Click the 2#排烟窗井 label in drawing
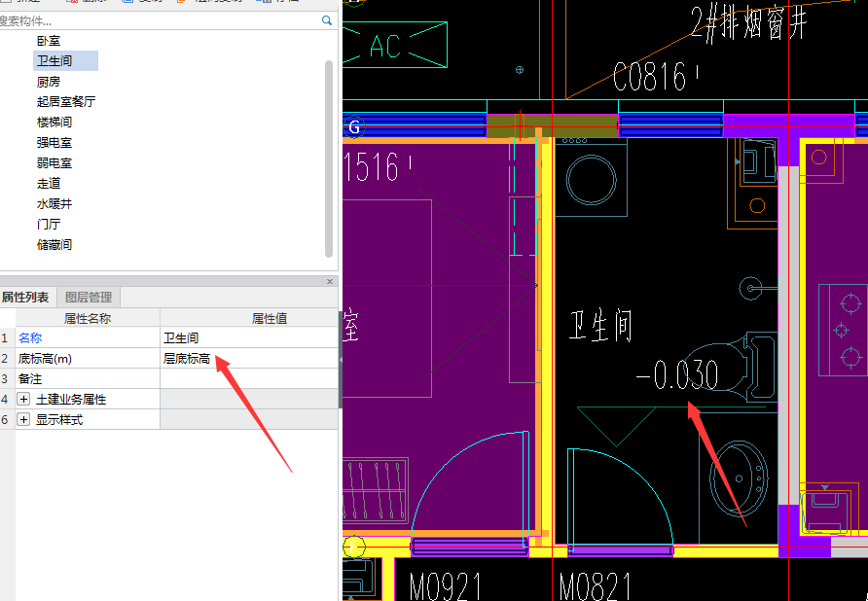868x601 pixels. pyautogui.click(x=749, y=23)
